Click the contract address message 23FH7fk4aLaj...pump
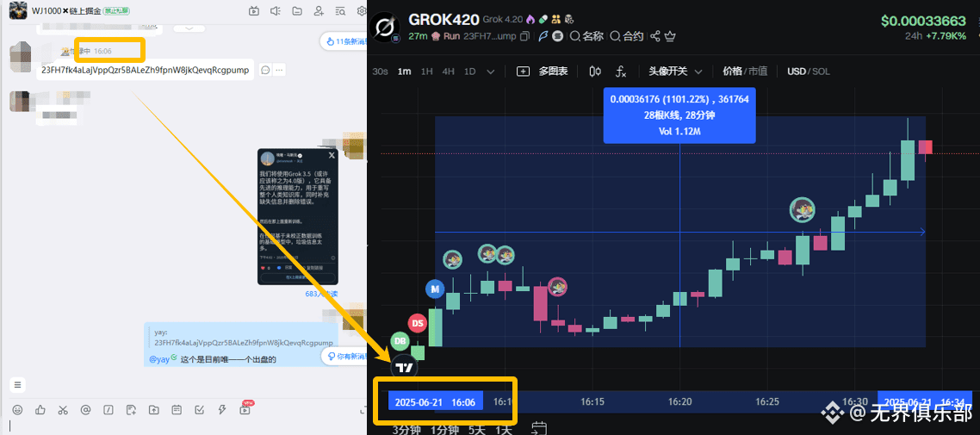Image resolution: width=980 pixels, height=435 pixels. point(145,70)
